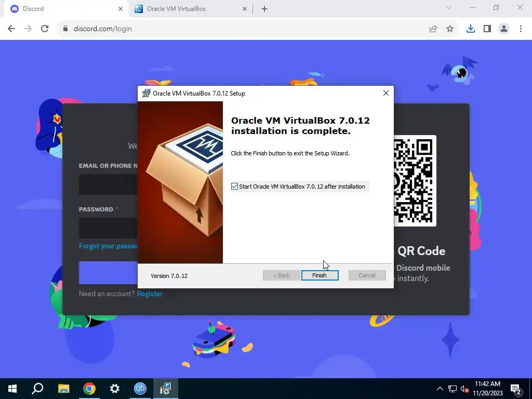532x399 pixels.
Task: Close the Discord tab
Action: 120,9
